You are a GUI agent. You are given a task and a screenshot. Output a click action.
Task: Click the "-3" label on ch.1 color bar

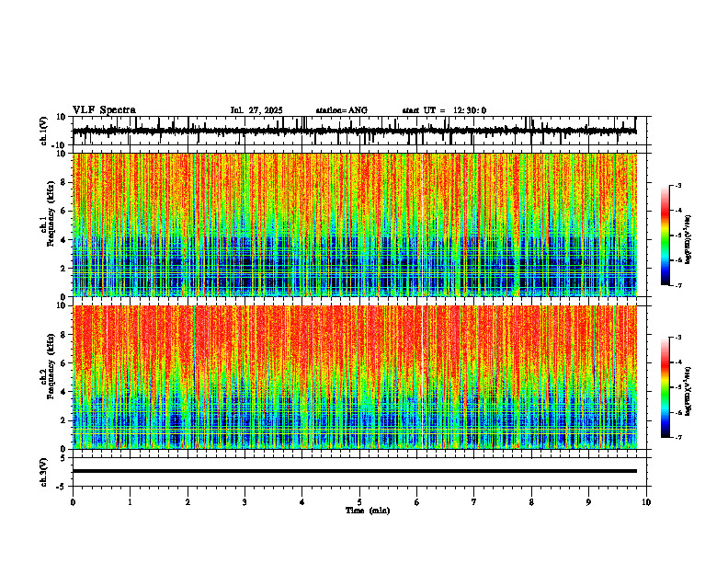click(677, 185)
